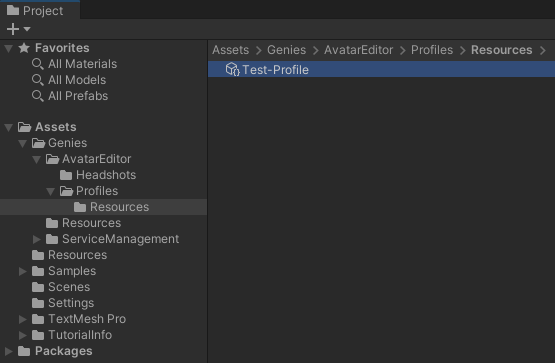The image size is (555, 363).
Task: Click the Profiles open folder icon
Action: pos(66,191)
